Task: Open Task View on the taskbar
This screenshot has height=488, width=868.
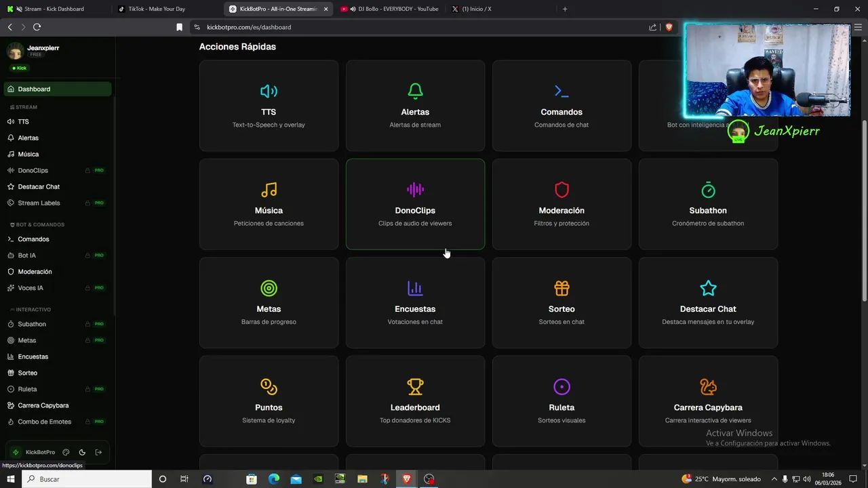Action: click(184, 479)
